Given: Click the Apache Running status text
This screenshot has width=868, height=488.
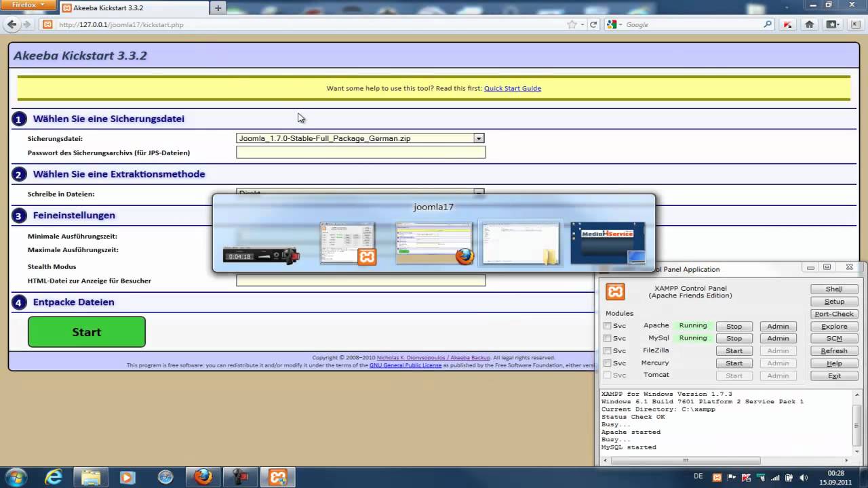Looking at the screenshot, I should click(x=693, y=325).
